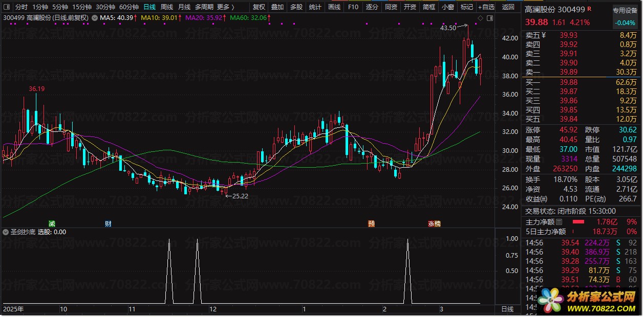This screenshot has height=317, width=644.
Task: Click the 换手 turnover value 18.70%
Action: pos(566,179)
